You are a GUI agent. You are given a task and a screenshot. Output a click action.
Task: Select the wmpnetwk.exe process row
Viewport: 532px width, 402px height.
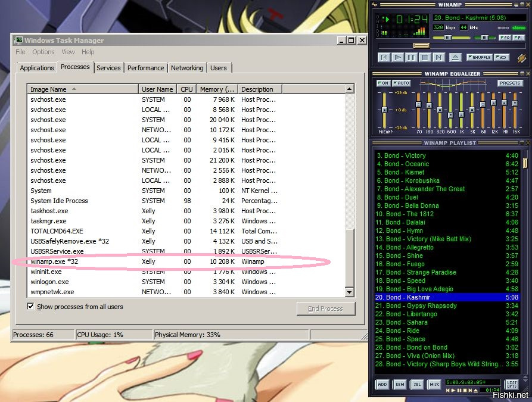pyautogui.click(x=186, y=292)
